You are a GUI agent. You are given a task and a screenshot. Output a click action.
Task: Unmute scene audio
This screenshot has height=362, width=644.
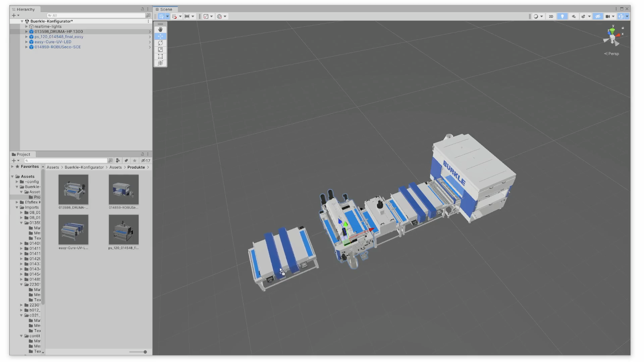[574, 16]
